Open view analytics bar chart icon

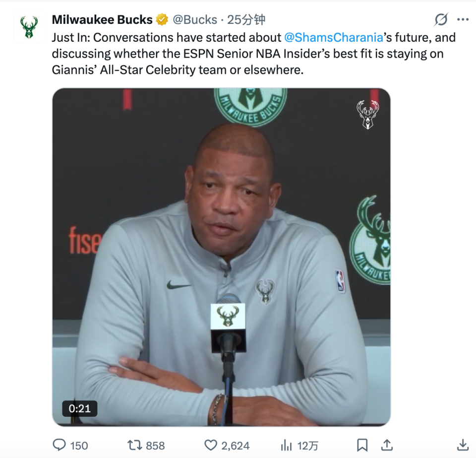pyautogui.click(x=287, y=445)
